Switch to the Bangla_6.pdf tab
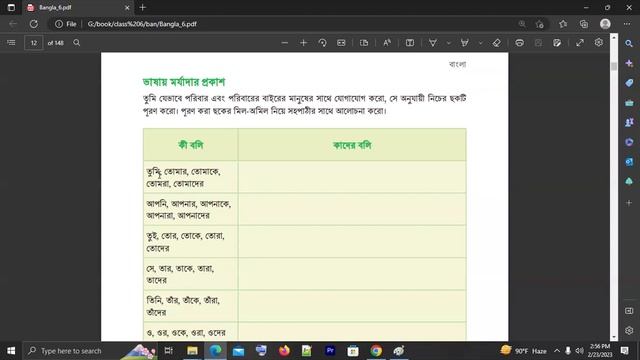 tap(78, 7)
